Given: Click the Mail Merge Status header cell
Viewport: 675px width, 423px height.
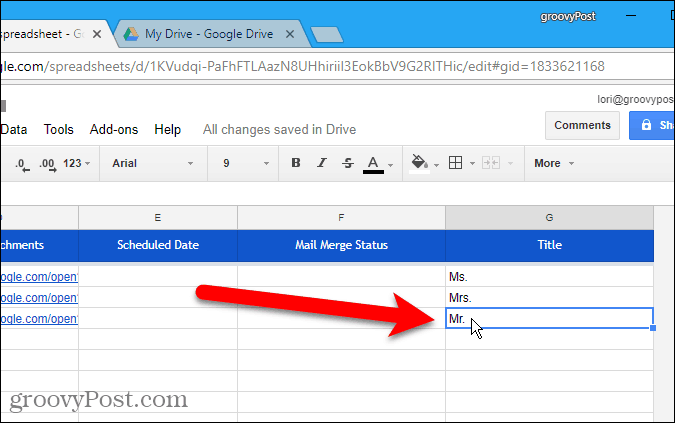Looking at the screenshot, I should (341, 245).
